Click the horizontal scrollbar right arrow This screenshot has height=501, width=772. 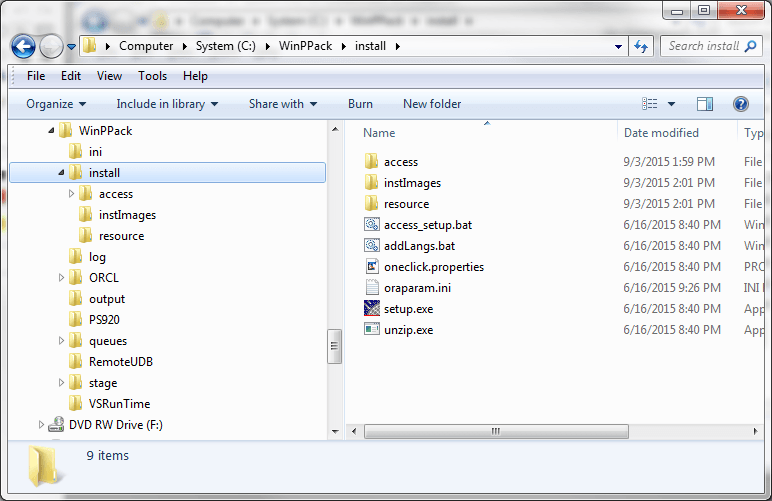(755, 432)
